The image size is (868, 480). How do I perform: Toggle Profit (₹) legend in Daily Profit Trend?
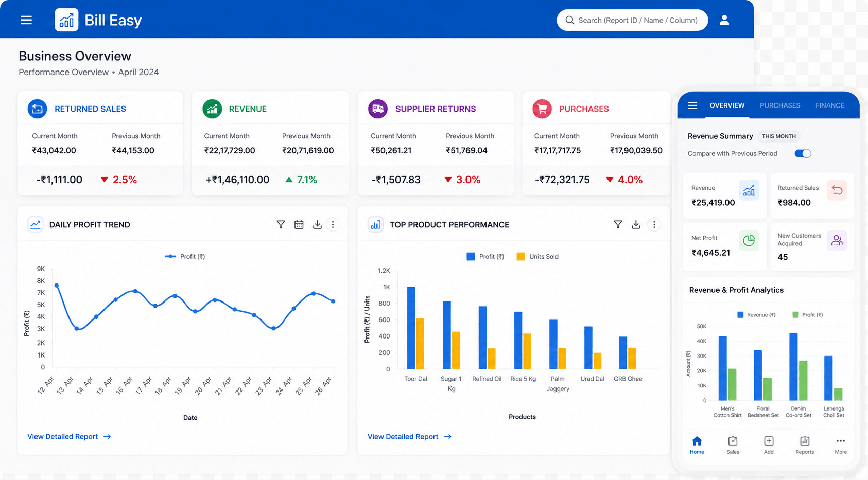click(185, 256)
